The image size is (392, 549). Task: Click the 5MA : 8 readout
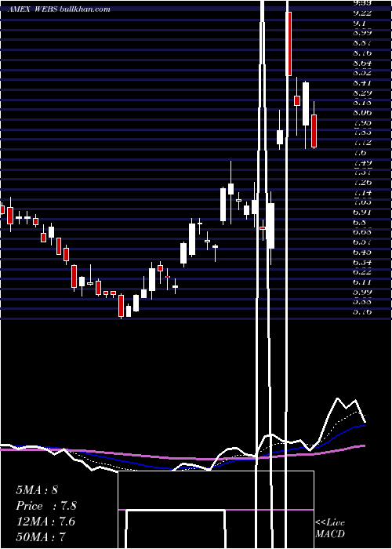click(37, 490)
